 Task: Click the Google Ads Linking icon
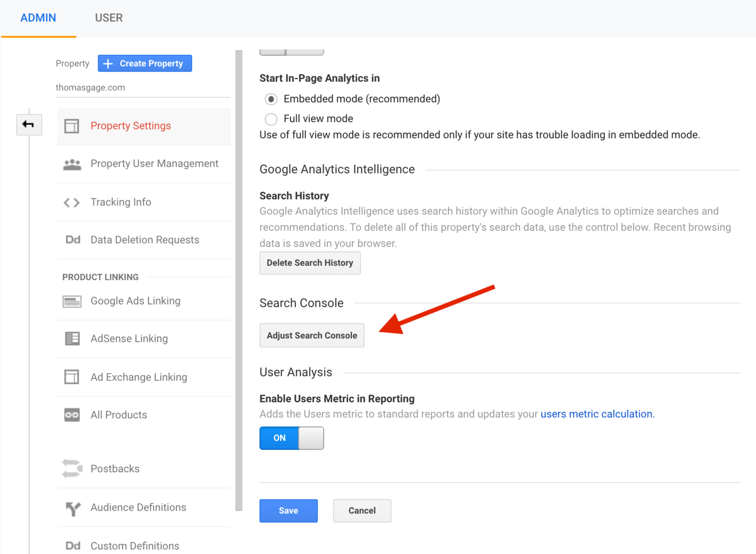pyautogui.click(x=72, y=301)
